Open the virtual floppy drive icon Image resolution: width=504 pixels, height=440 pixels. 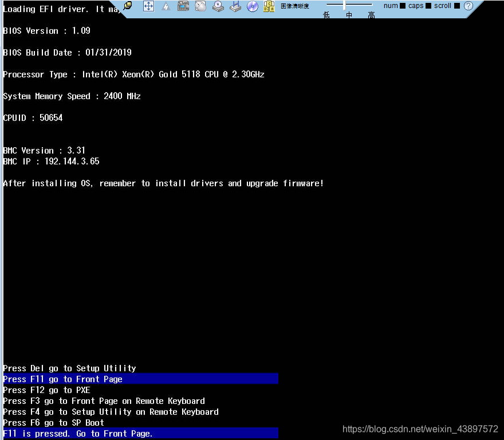coord(235,6)
